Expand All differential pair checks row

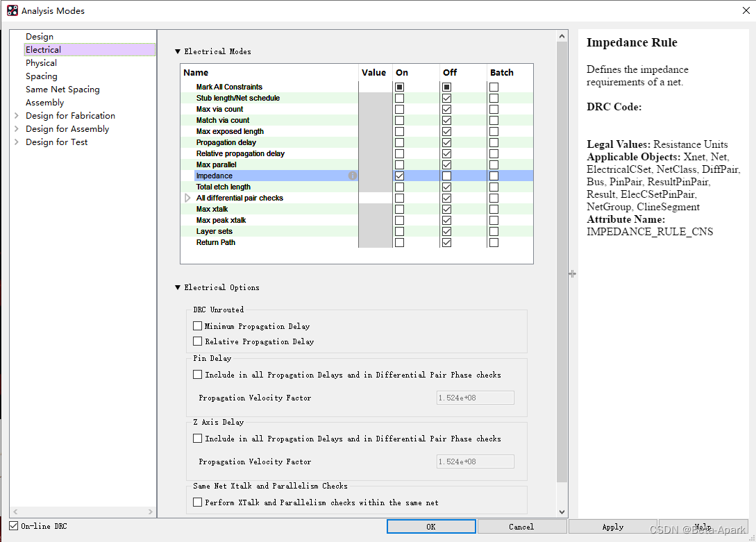tap(187, 198)
